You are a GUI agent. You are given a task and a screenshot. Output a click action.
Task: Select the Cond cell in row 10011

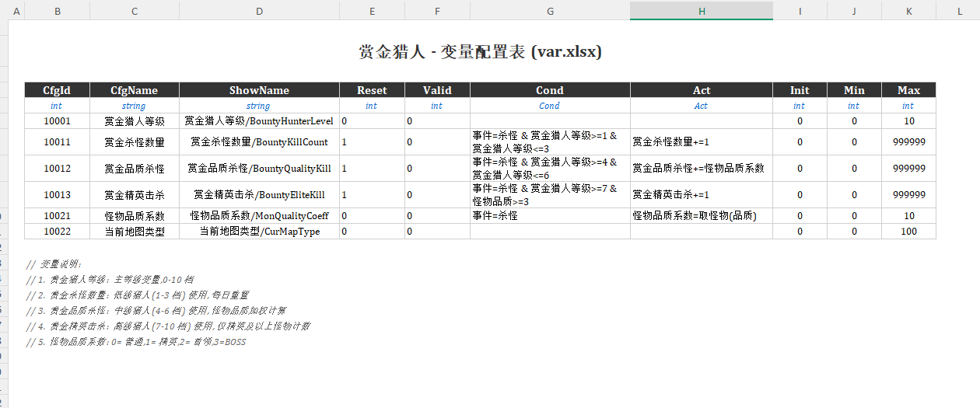550,142
